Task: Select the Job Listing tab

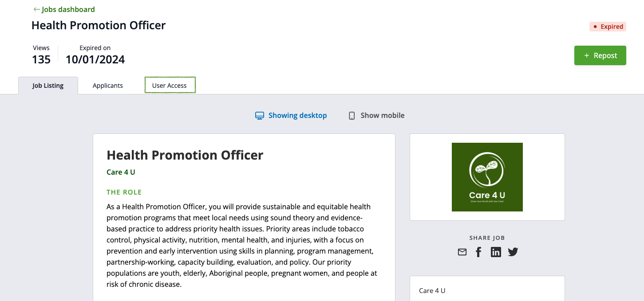Action: click(x=48, y=86)
